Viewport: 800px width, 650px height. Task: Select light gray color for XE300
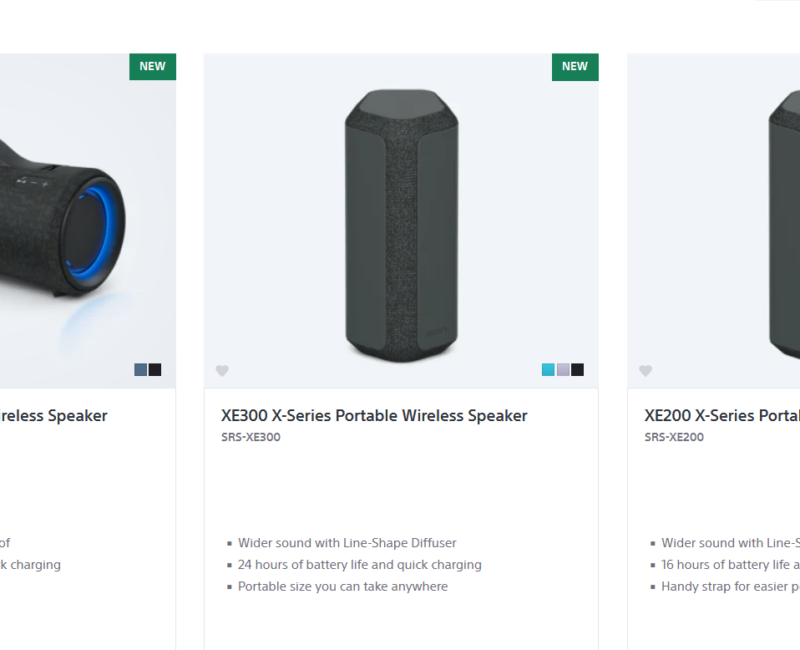563,369
